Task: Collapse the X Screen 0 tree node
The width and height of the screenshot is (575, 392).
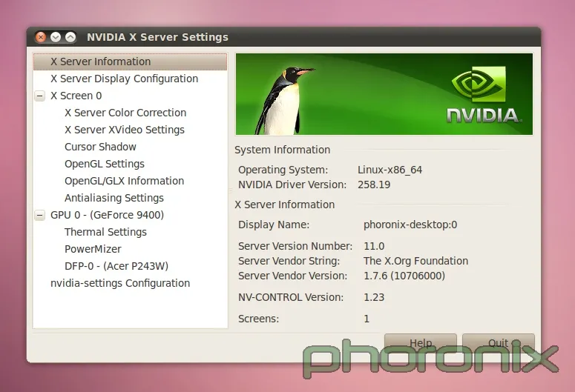Action: click(x=40, y=96)
